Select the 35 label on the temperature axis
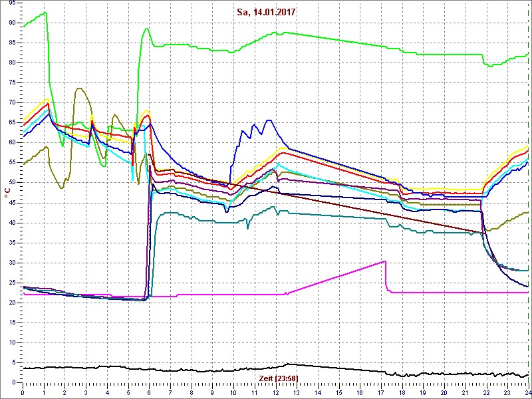Image resolution: width=532 pixels, height=399 pixels. (12, 243)
